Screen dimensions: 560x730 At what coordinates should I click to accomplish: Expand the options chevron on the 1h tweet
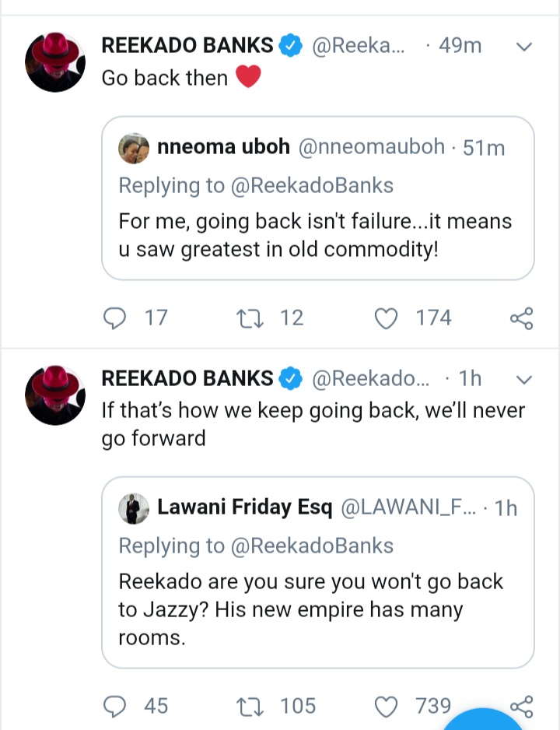pos(524,379)
